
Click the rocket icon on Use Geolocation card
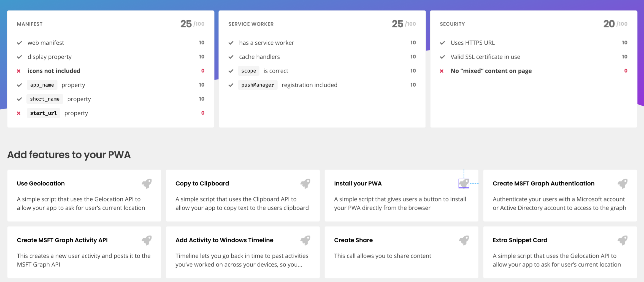[x=146, y=183]
